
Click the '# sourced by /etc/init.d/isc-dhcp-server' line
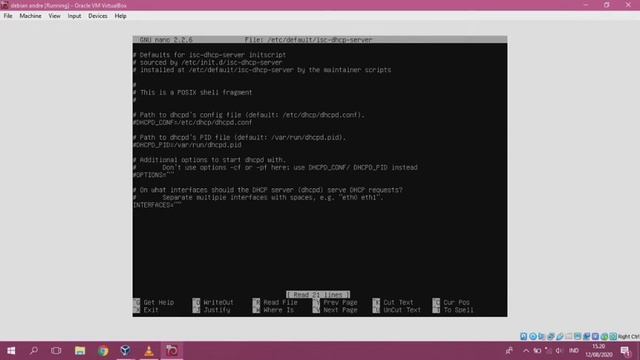click(207, 62)
